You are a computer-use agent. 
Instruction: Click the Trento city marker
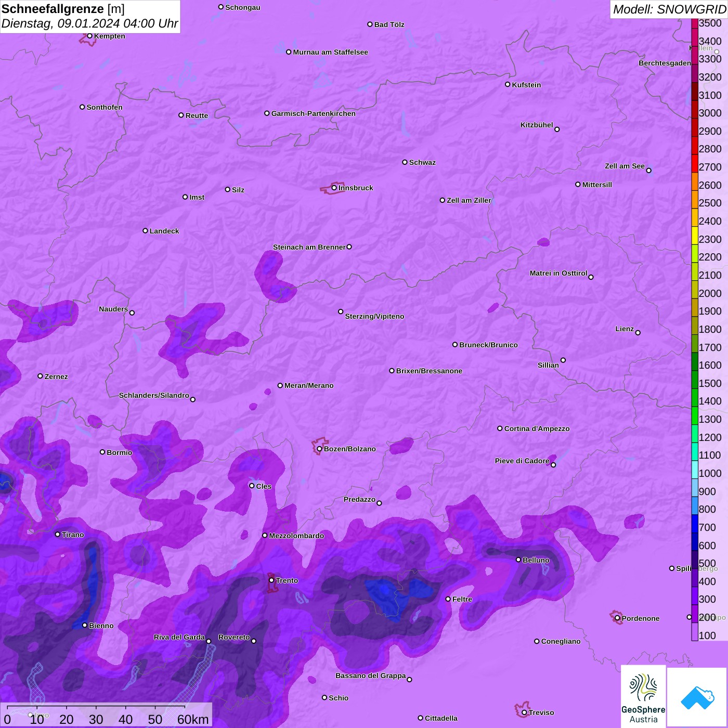pos(271,580)
